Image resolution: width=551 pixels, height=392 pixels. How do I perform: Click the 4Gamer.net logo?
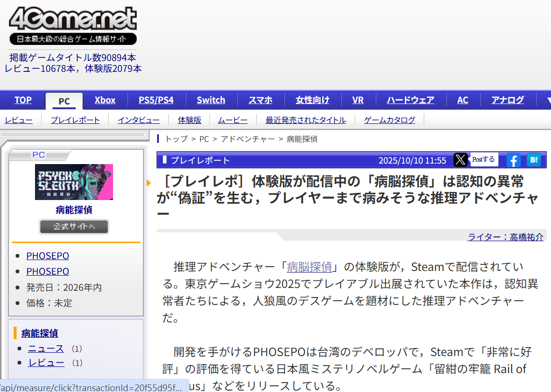coord(73,26)
